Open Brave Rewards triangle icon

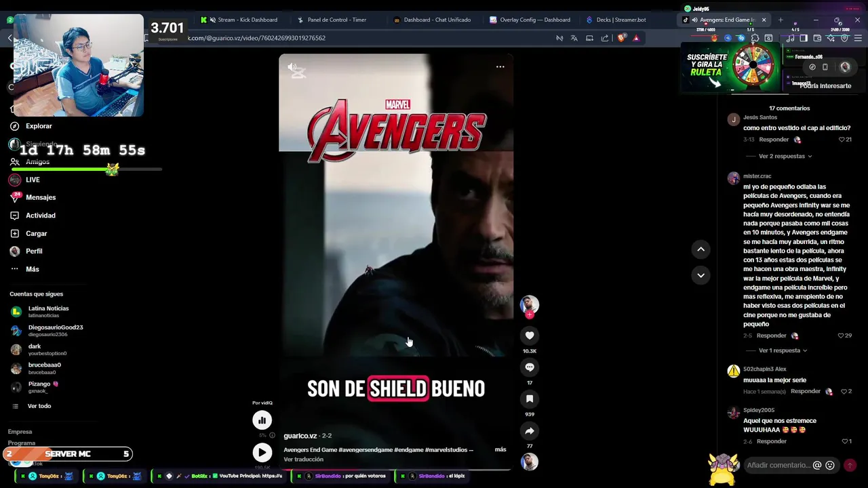[x=636, y=38]
